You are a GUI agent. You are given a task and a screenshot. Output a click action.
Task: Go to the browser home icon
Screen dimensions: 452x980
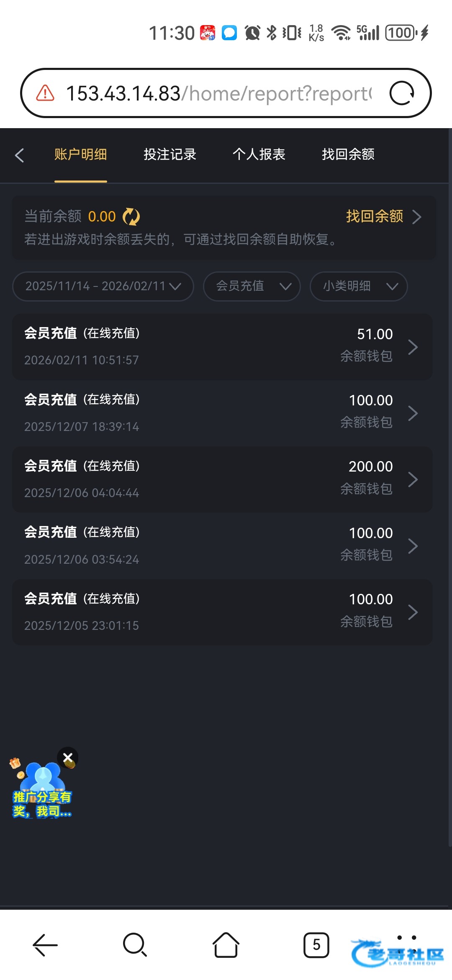pyautogui.click(x=226, y=945)
